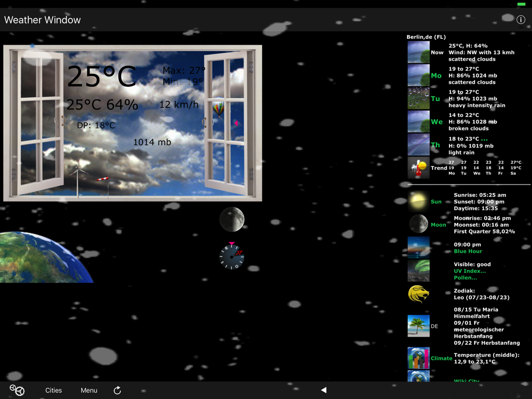This screenshot has width=532, height=399.
Task: Click the Leo zodiac lion icon
Action: tap(418, 294)
